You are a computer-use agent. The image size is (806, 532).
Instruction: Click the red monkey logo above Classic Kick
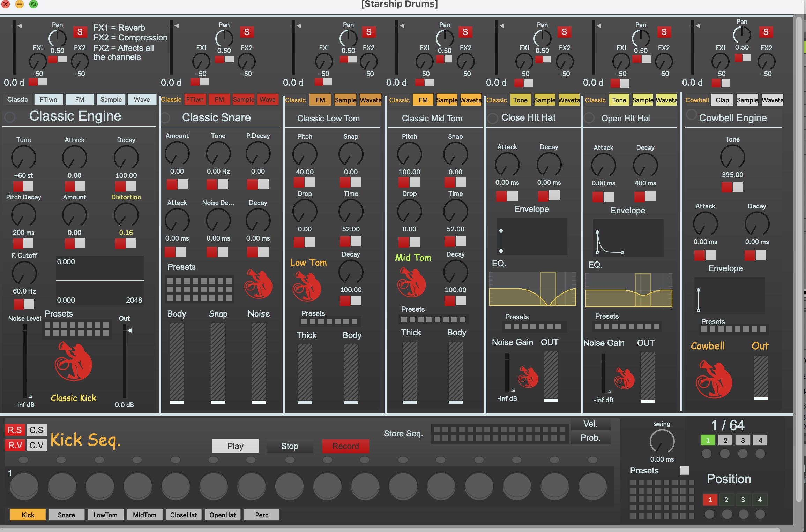[73, 361]
